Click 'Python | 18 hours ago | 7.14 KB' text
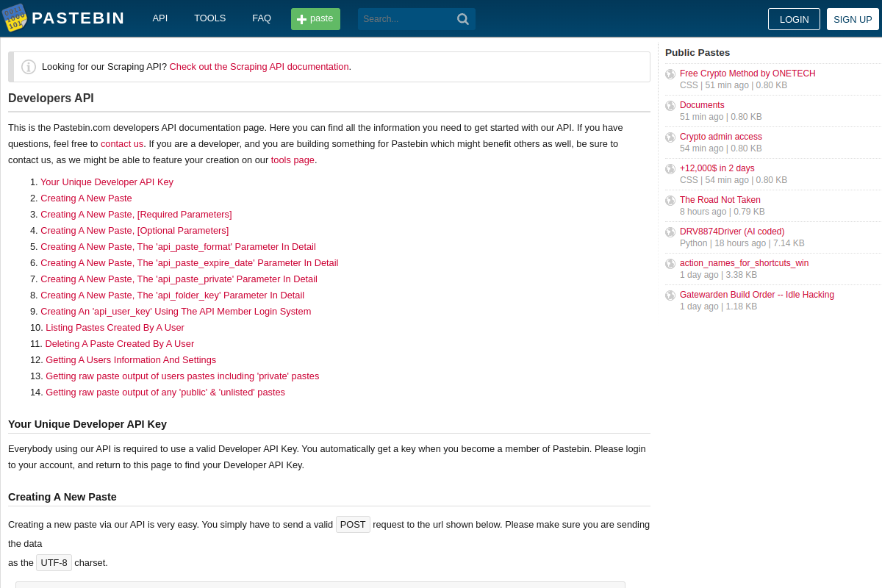Screen dimensions: 882x588 tap(742, 243)
